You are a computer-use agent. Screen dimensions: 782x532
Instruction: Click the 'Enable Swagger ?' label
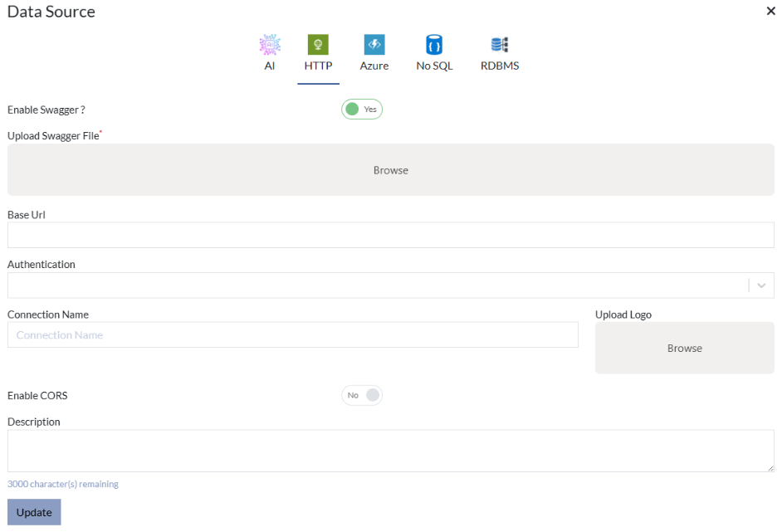pyautogui.click(x=46, y=110)
